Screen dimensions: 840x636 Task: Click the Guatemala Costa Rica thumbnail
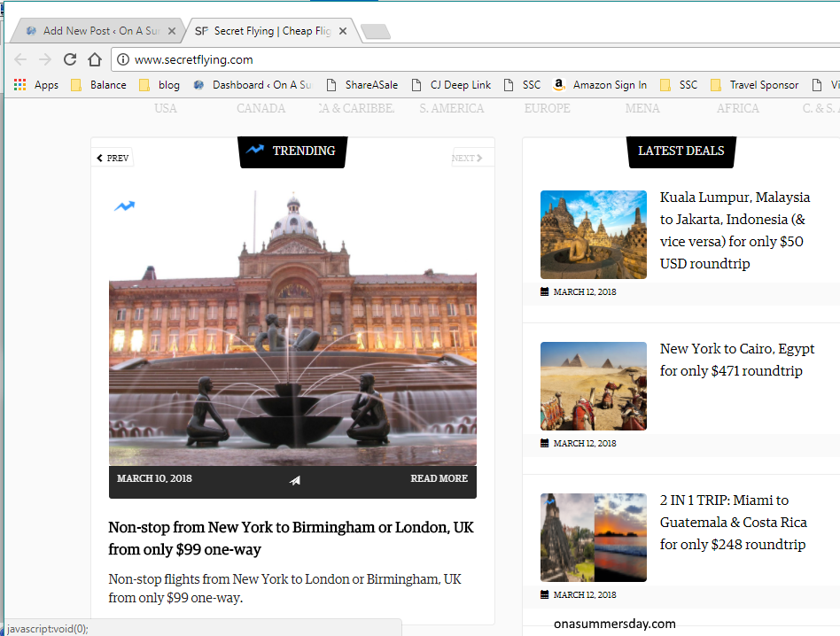coord(594,538)
